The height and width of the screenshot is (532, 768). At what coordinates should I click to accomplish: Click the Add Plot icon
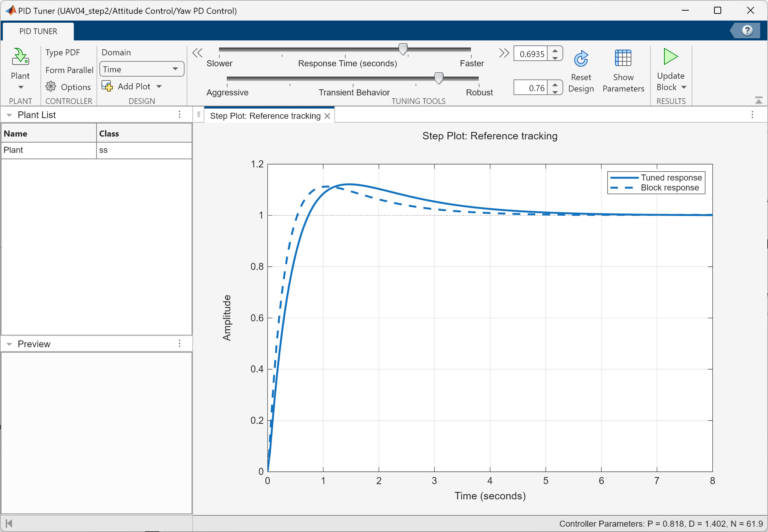pyautogui.click(x=107, y=86)
